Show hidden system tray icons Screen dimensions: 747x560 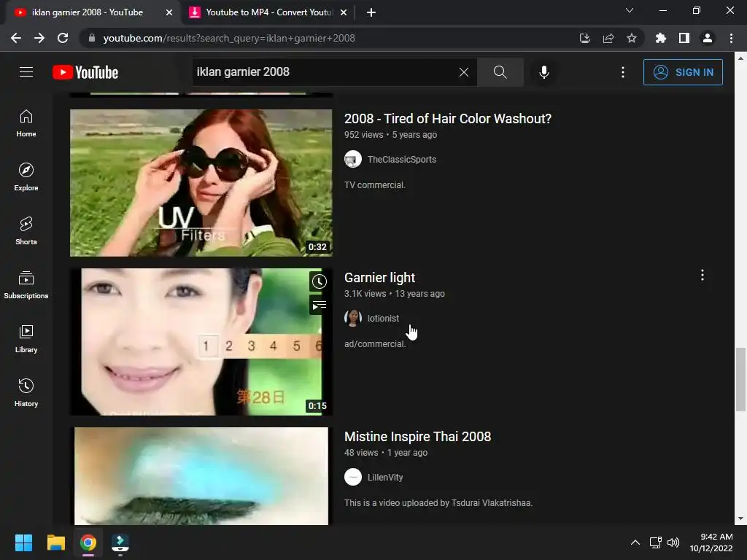coord(635,542)
